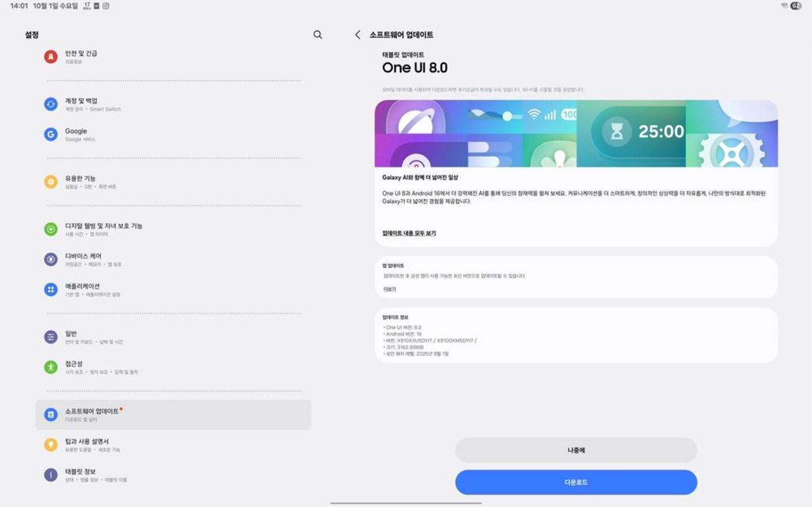Select the 계정 및 백업 sync icon
This screenshot has width=812, height=507.
click(x=51, y=104)
